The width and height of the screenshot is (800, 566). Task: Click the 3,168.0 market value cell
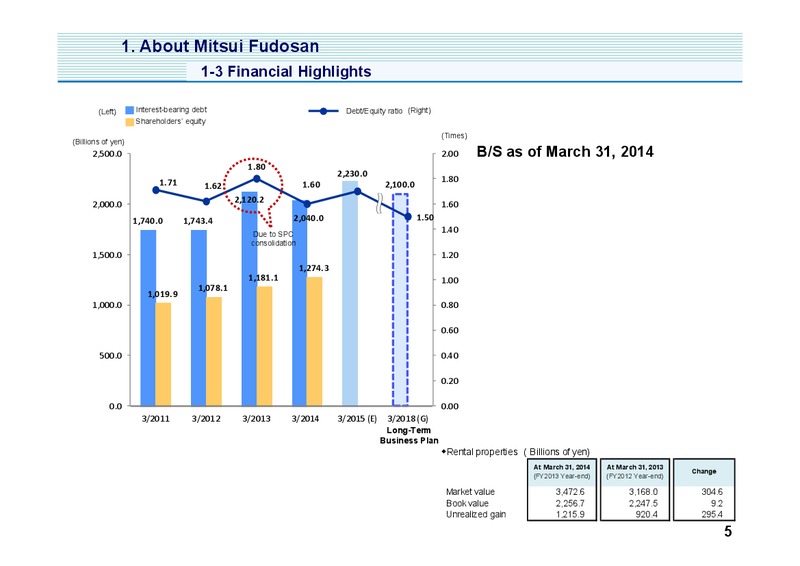point(643,492)
